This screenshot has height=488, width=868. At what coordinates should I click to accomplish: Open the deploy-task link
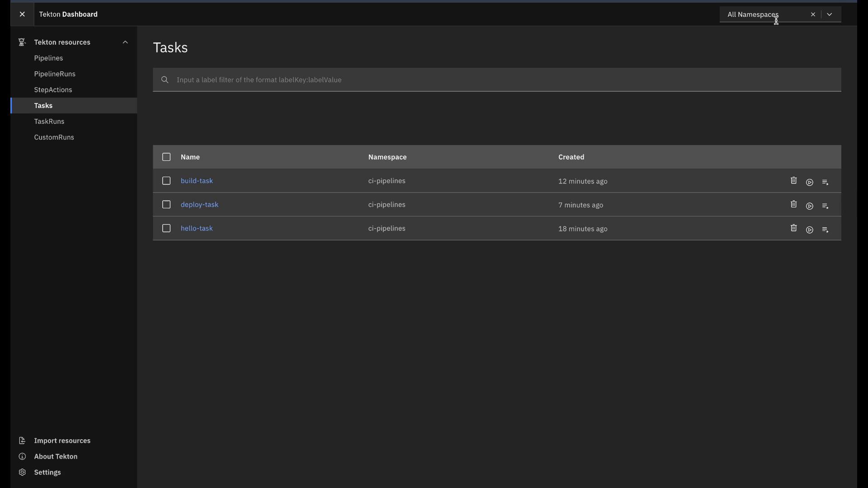point(199,205)
